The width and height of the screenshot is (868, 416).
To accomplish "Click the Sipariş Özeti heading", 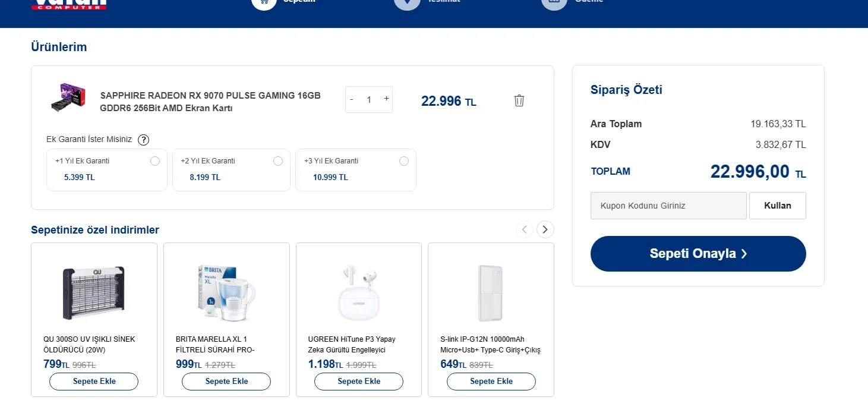I will tap(626, 90).
